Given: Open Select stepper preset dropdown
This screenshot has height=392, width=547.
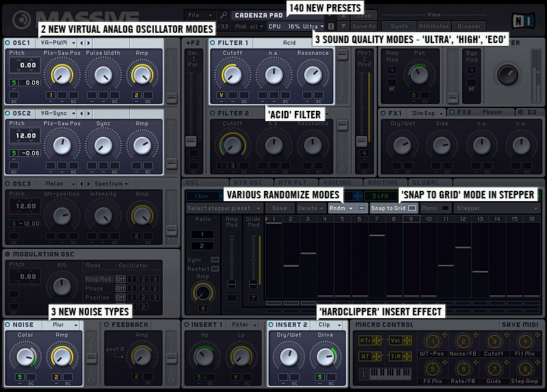Looking at the screenshot, I should pyautogui.click(x=224, y=208).
